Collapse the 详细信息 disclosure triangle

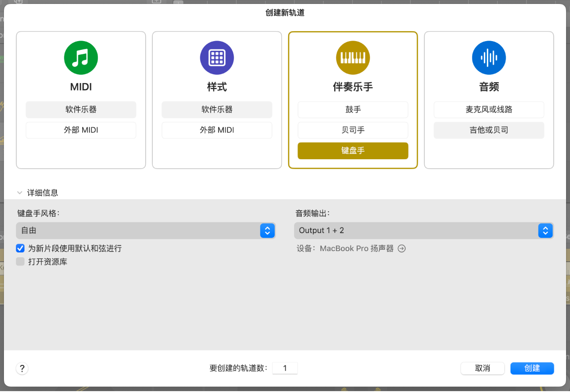pyautogui.click(x=19, y=192)
